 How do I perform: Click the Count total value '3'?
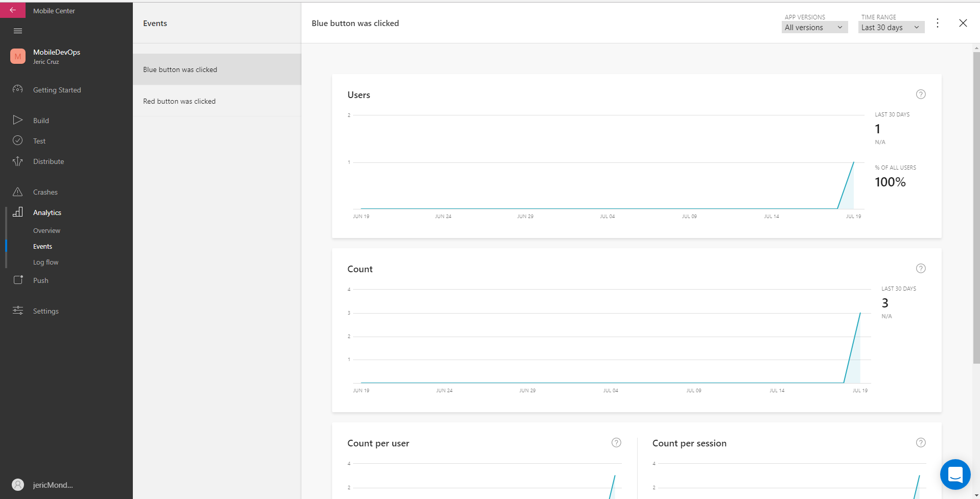[885, 303]
